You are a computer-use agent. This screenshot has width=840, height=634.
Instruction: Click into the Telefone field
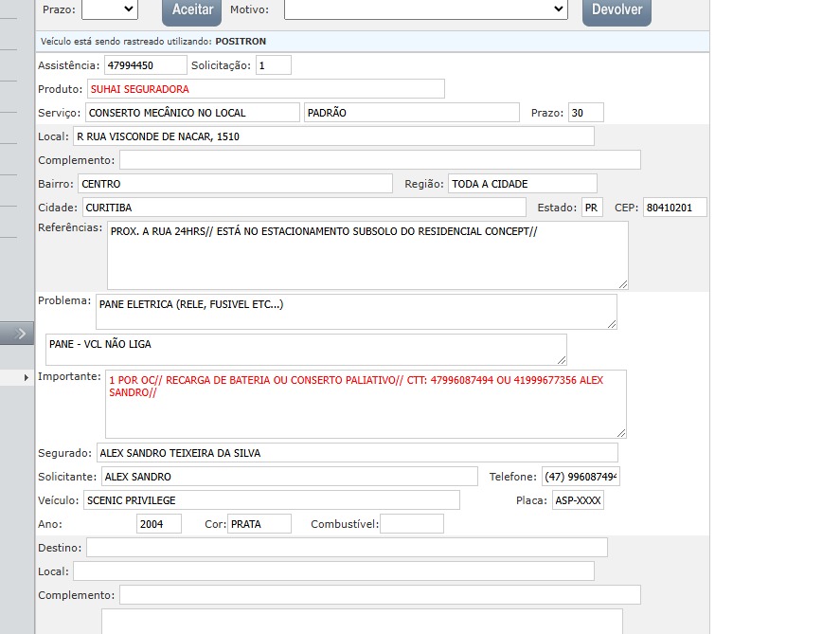pos(580,477)
